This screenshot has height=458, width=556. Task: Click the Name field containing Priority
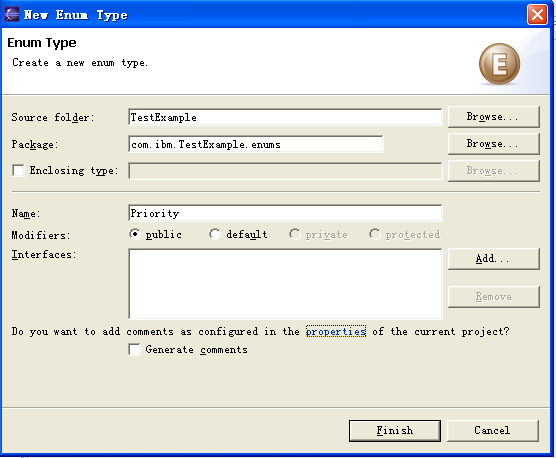[285, 213]
